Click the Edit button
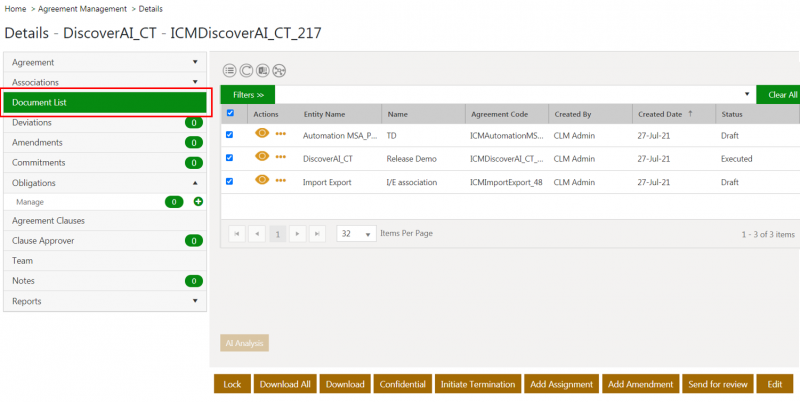Viewport: 800px width, 402px height. click(774, 384)
